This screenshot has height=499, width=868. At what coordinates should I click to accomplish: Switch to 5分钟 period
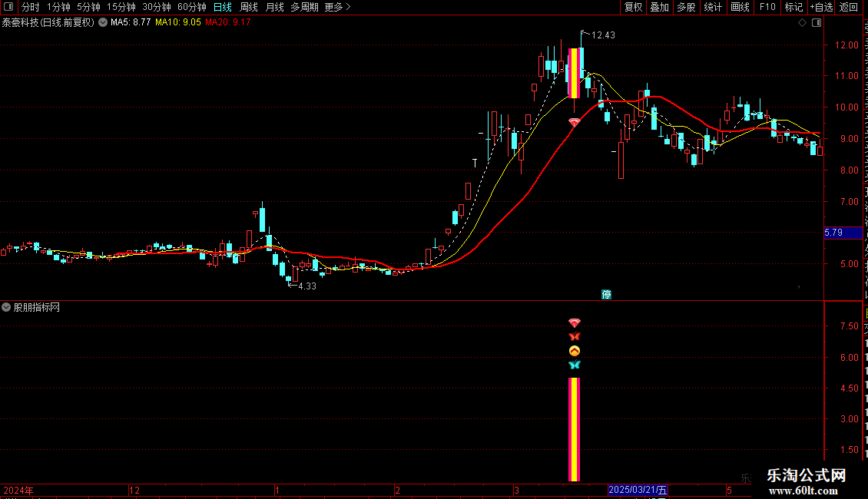[x=88, y=7]
